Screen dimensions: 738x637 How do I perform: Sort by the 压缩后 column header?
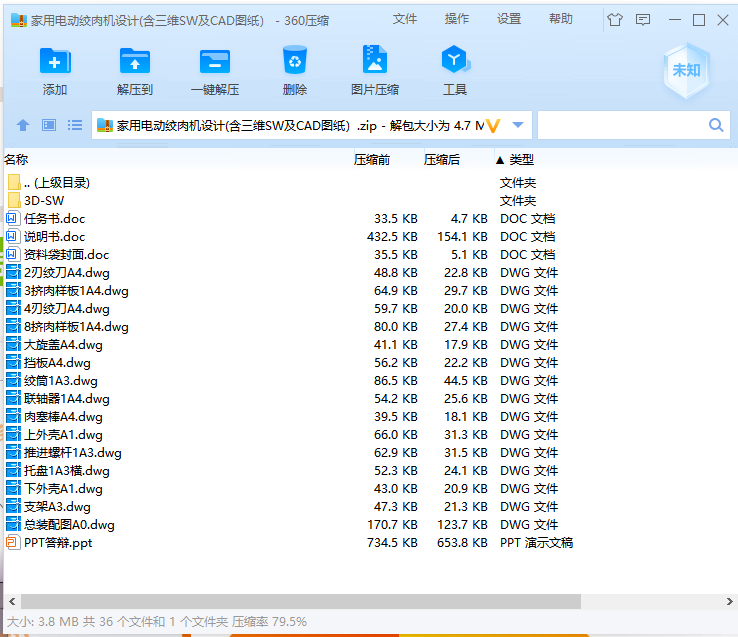click(441, 160)
